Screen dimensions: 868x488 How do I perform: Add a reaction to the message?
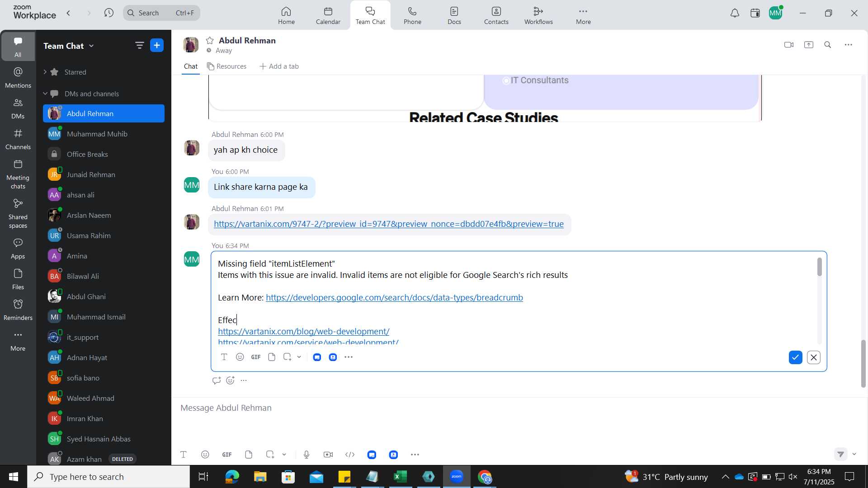tap(230, 380)
